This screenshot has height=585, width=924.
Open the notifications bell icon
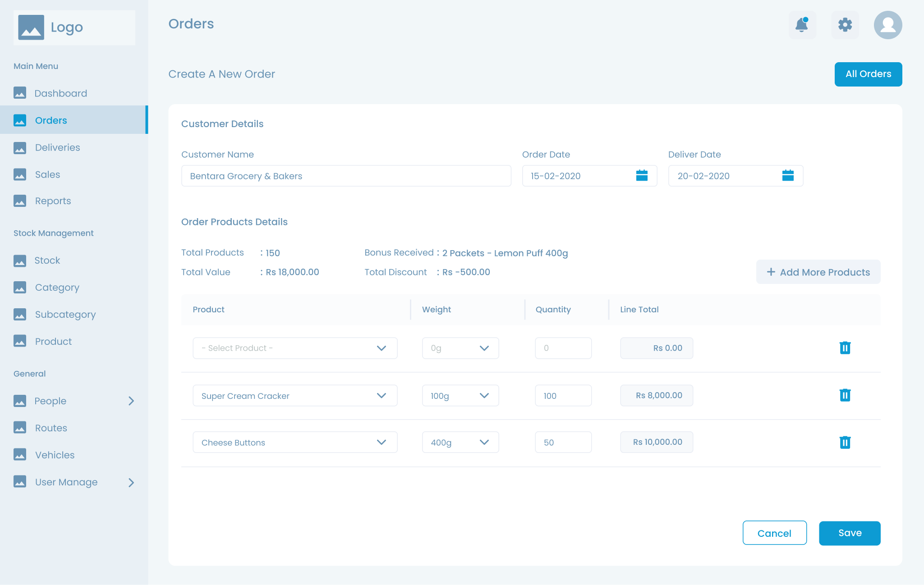coord(802,25)
